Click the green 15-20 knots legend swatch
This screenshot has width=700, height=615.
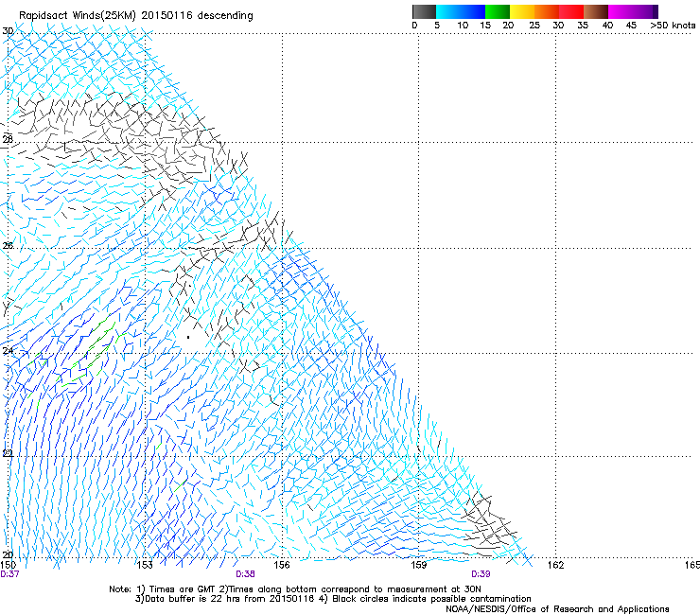pyautogui.click(x=498, y=11)
